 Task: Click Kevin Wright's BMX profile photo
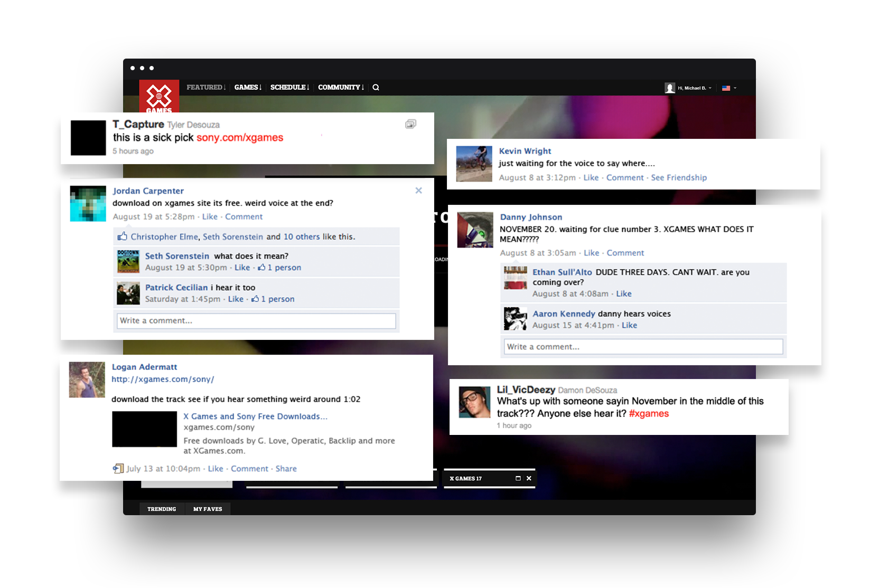pos(474,164)
